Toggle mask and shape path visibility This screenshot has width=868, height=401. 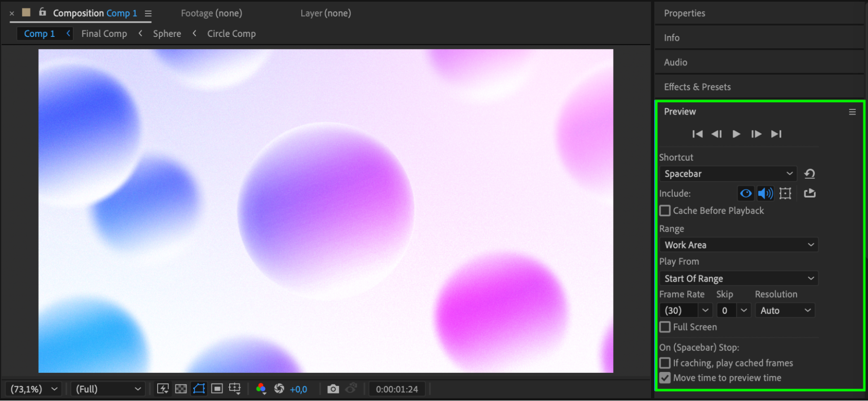point(199,388)
